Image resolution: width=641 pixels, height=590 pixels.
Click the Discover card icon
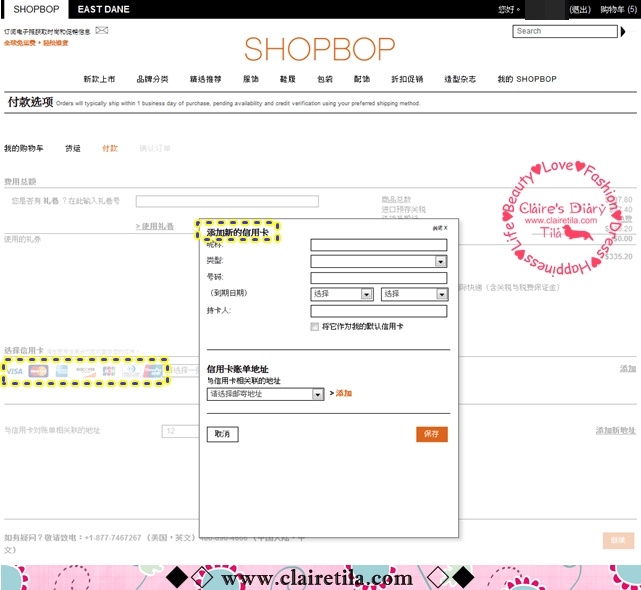click(86, 371)
